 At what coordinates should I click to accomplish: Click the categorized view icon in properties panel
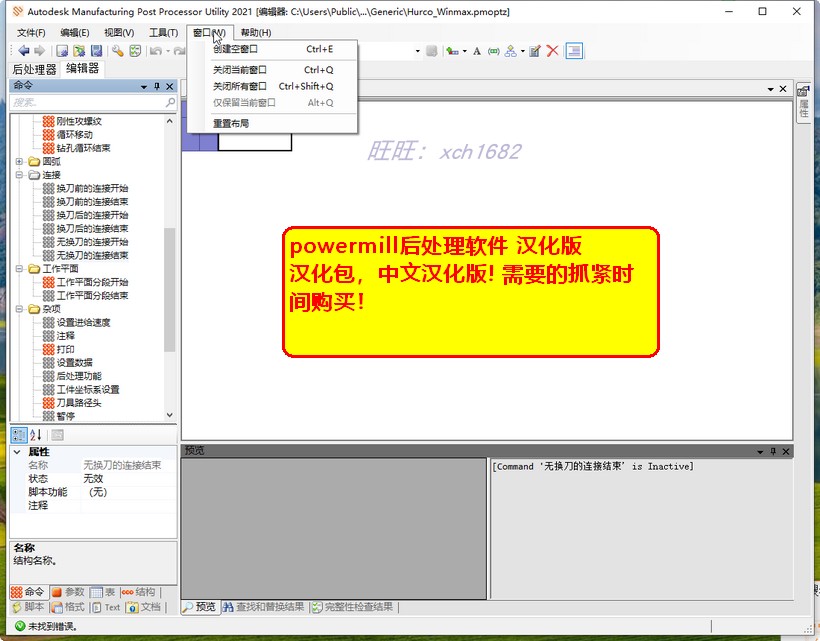pos(19,434)
